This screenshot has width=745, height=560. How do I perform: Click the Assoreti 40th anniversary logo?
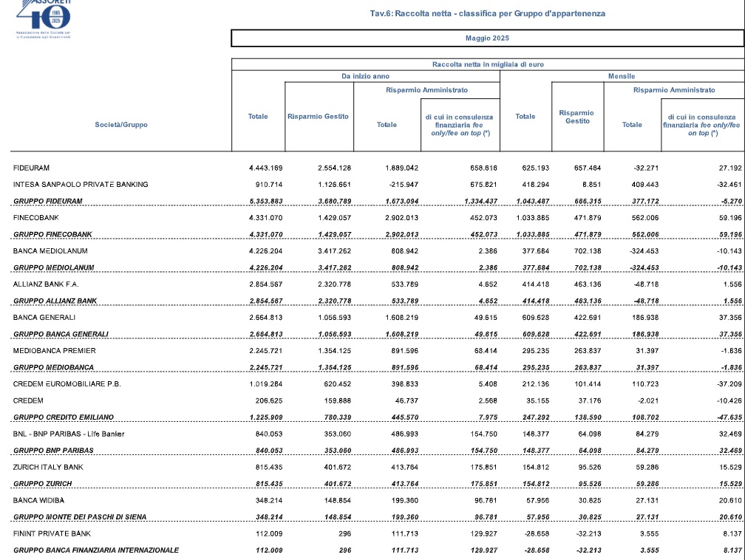43,19
